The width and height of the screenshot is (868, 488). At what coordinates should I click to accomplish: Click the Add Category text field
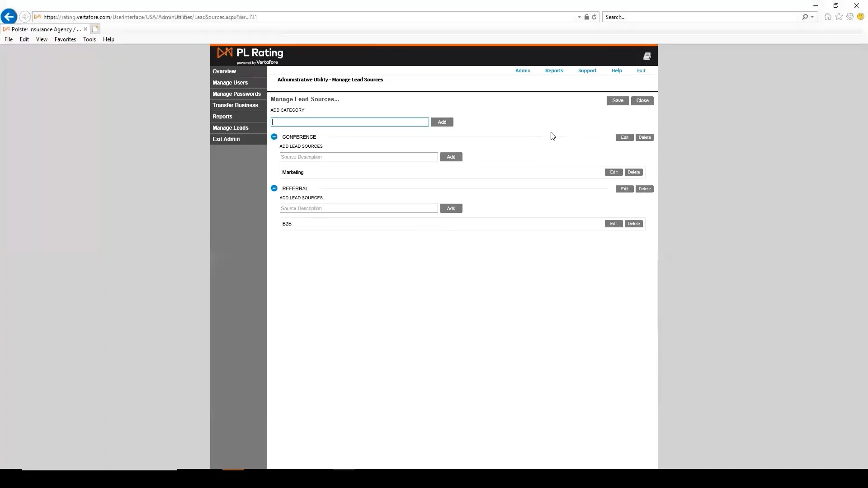(x=349, y=122)
